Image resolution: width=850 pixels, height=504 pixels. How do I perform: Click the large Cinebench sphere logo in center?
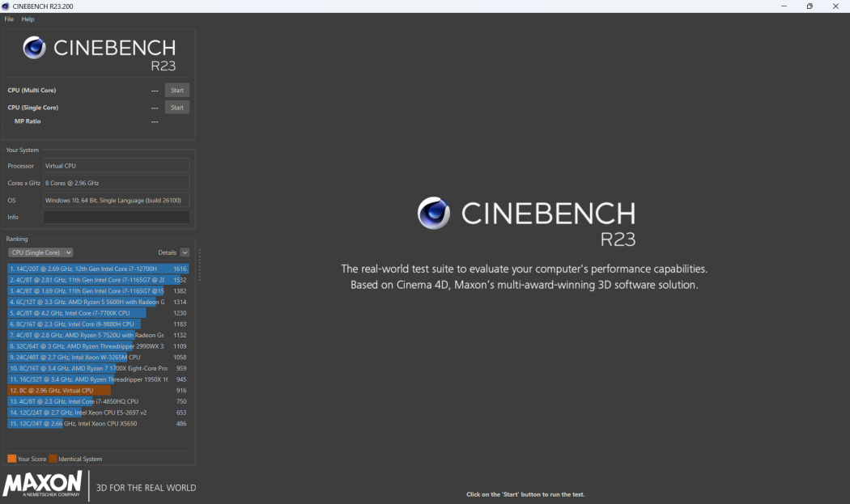pos(434,214)
